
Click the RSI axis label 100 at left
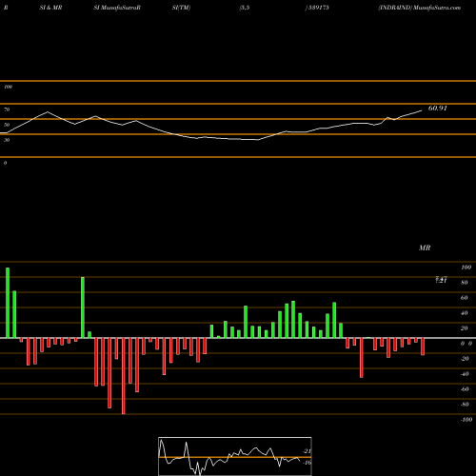pyautogui.click(x=8, y=87)
